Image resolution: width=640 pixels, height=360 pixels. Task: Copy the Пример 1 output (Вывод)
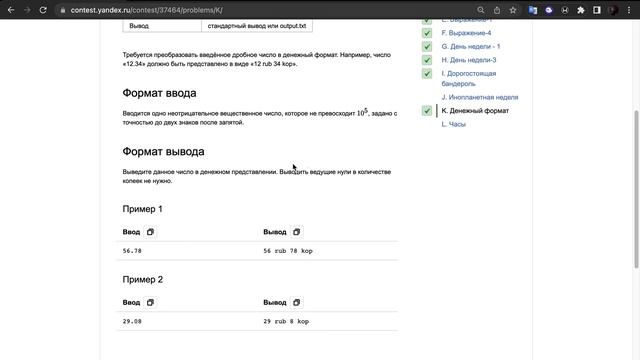click(296, 232)
